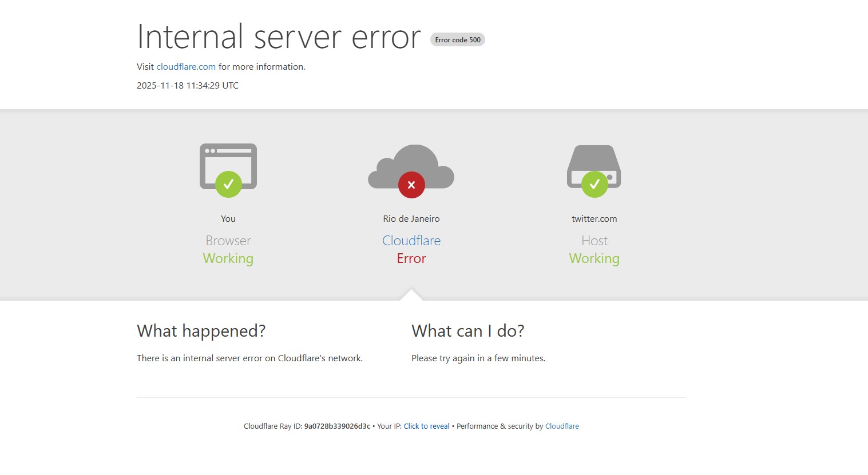Click the Working status under Host
This screenshot has width=868, height=475.
pos(594,259)
